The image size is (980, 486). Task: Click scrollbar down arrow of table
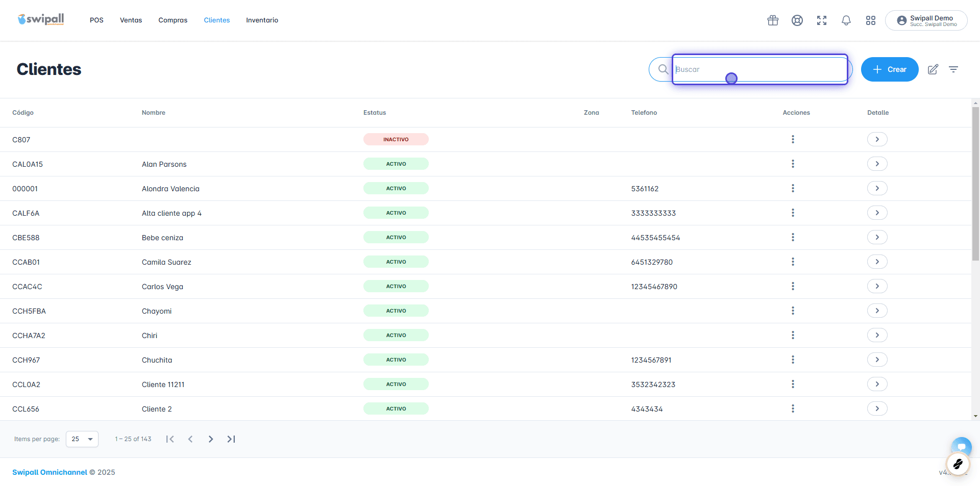tap(975, 416)
